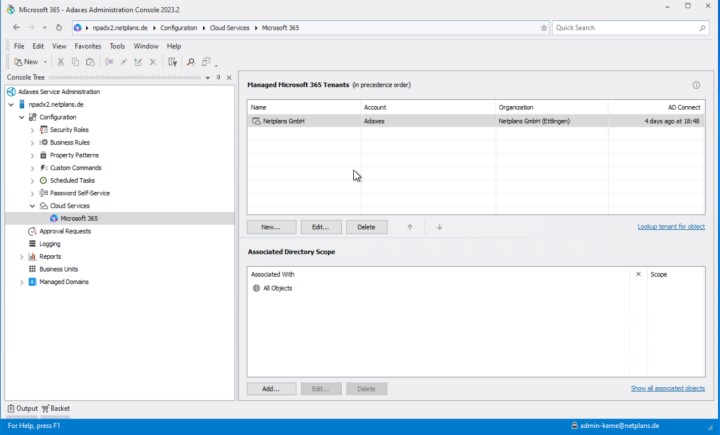Collapse the Cloud Services node
Screen dimensions: 720x435
coord(33,206)
